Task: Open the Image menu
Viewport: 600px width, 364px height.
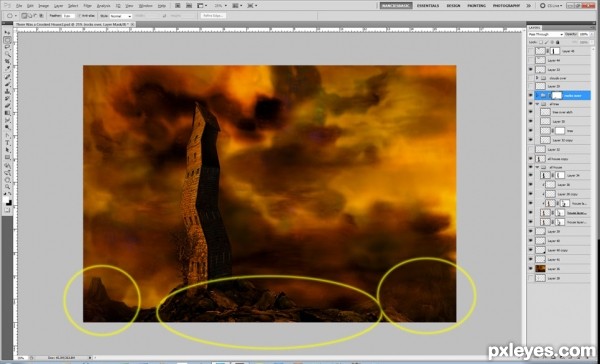Action: coord(44,6)
